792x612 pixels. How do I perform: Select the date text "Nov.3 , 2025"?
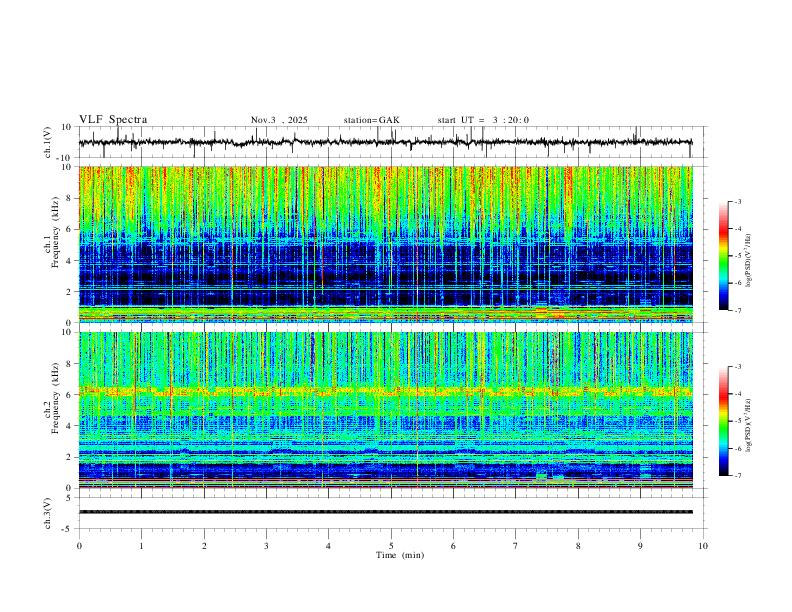point(279,120)
